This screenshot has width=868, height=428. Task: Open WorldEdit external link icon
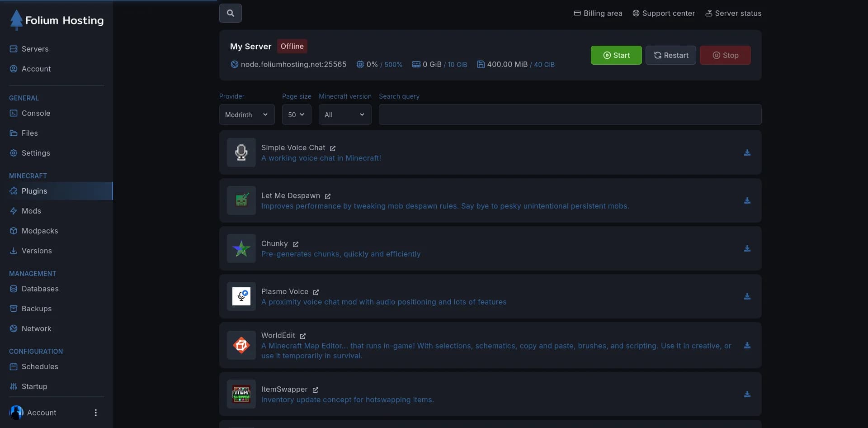point(303,336)
